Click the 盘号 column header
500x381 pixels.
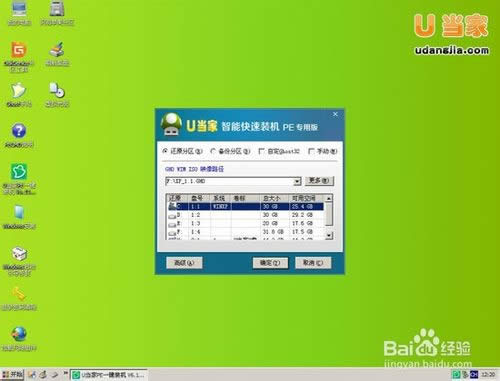point(199,198)
